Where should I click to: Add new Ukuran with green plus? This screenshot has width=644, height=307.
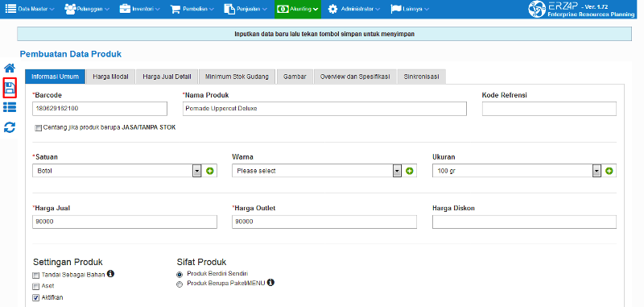pyautogui.click(x=609, y=171)
